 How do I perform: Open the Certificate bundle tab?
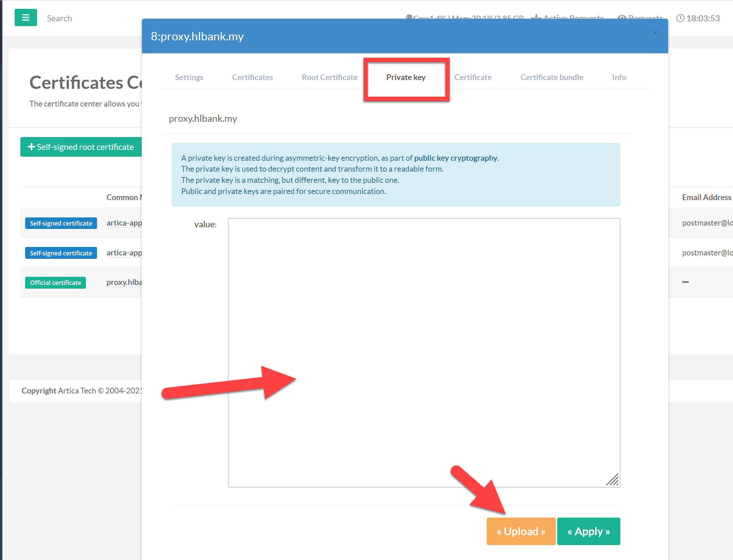(x=551, y=77)
